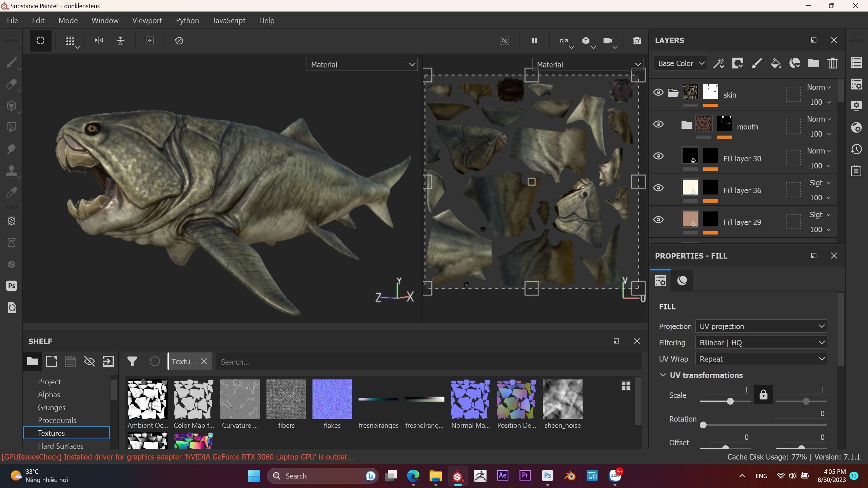Select the Material picker eyedropper

pos(12,192)
